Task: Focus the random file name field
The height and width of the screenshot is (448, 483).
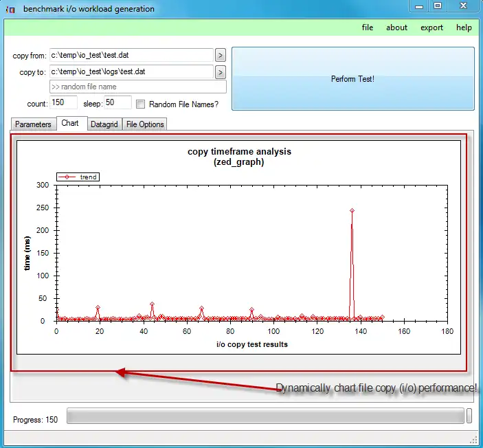Action: pyautogui.click(x=138, y=87)
